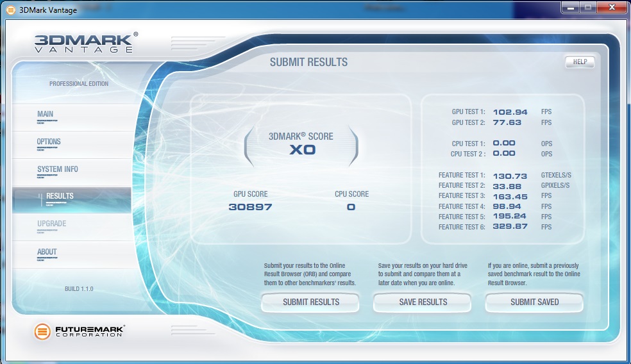The image size is (631, 364).
Task: Click the Feature Test 1 label
Action: click(x=462, y=176)
